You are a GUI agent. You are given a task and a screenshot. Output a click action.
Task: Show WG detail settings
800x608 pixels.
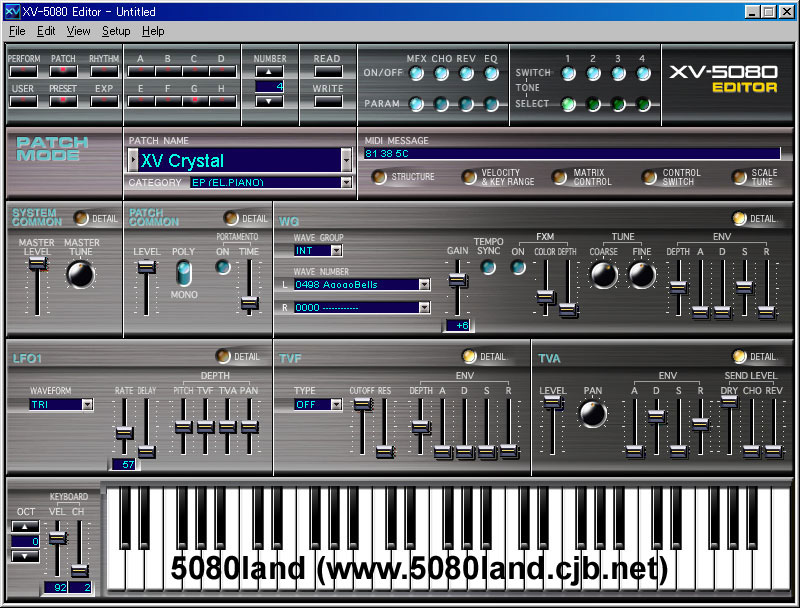[739, 218]
